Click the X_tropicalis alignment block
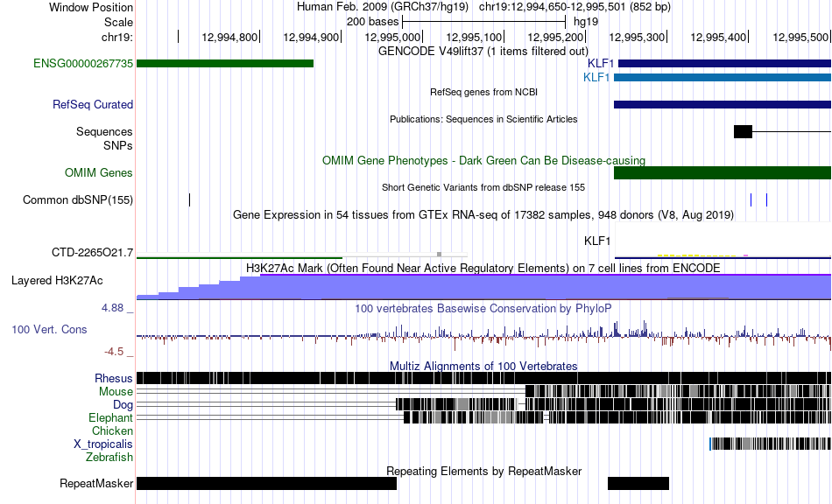This screenshot has height=504, width=832. click(770, 444)
